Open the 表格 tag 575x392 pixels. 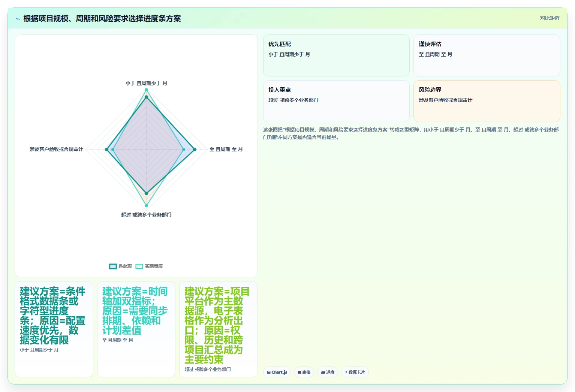click(x=304, y=372)
